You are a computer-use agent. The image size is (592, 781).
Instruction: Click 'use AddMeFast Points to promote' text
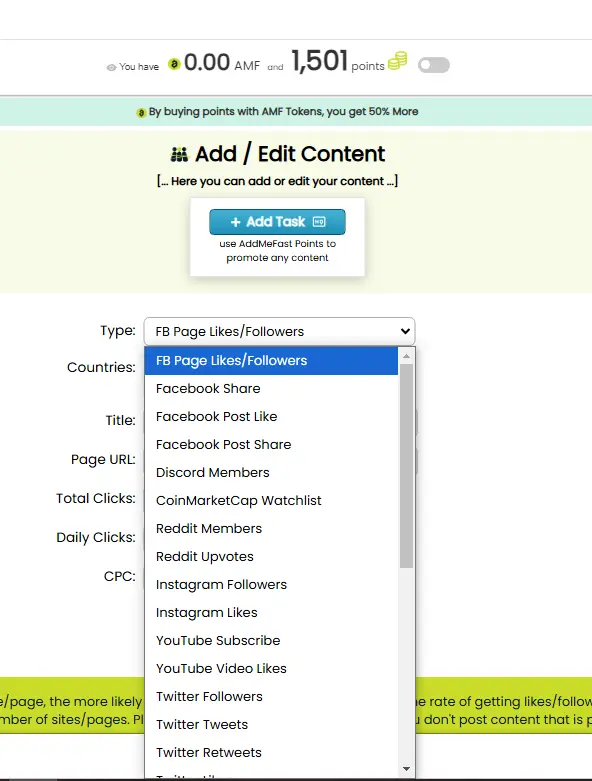[277, 251]
